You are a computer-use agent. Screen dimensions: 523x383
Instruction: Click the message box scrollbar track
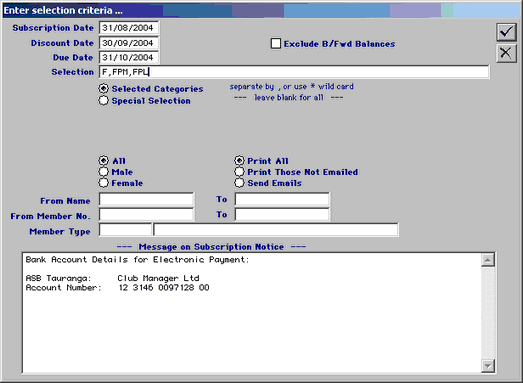(x=488, y=313)
